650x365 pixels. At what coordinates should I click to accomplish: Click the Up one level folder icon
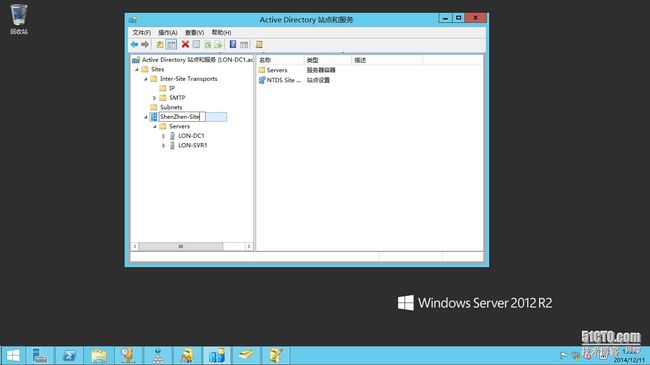[160, 44]
